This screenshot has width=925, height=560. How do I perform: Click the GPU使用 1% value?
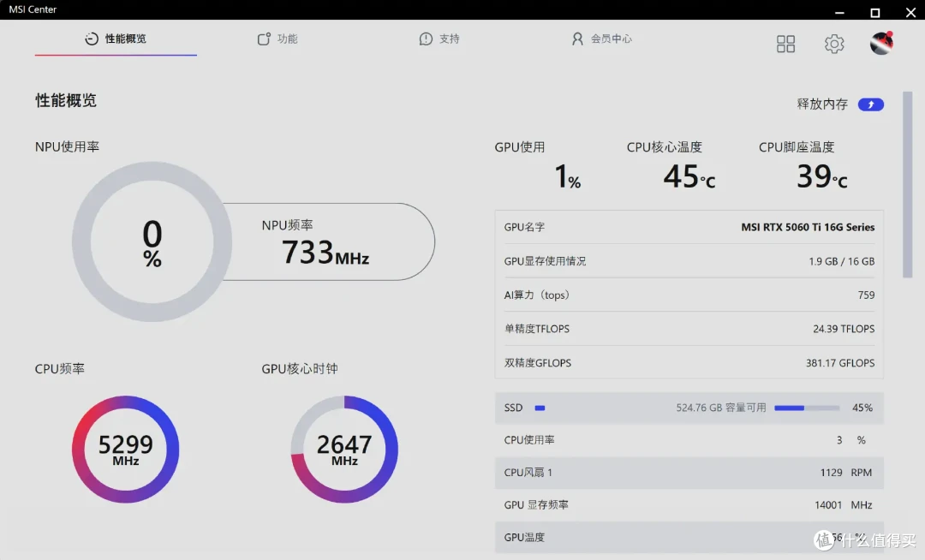point(568,176)
